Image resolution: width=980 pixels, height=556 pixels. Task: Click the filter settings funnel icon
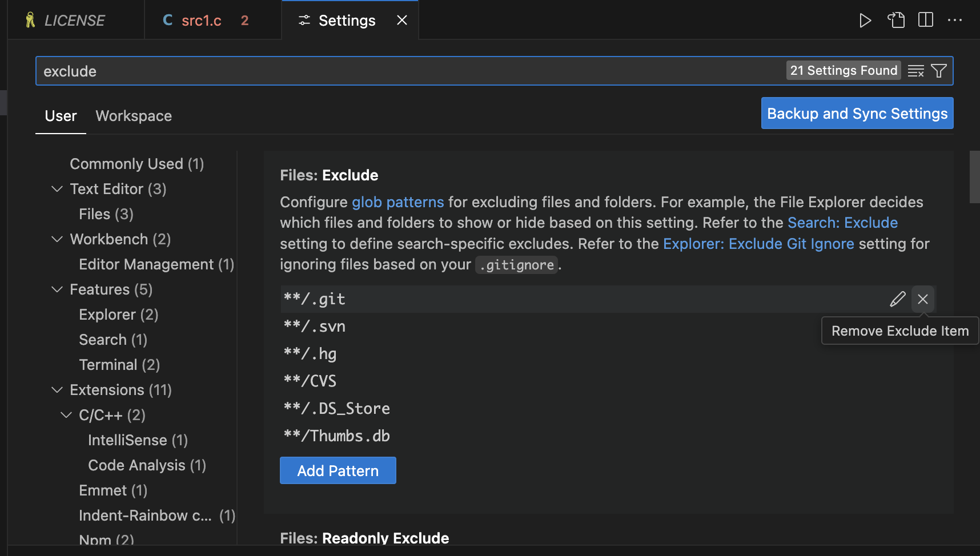938,71
